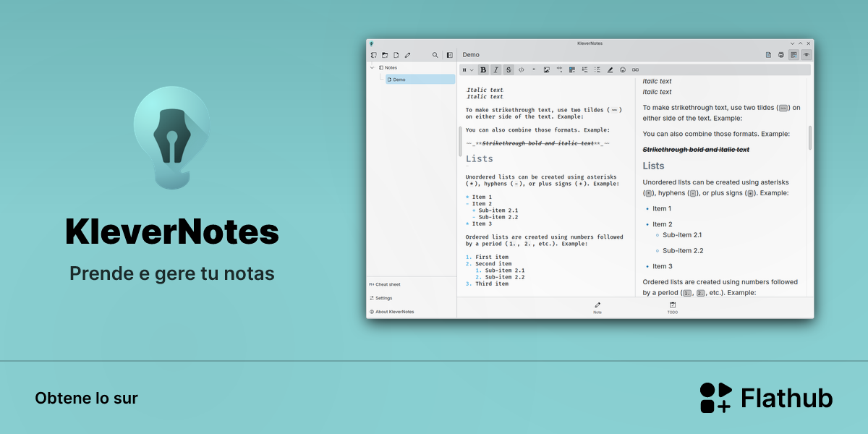Image resolution: width=868 pixels, height=434 pixels.
Task: Toggle the editor pane view button
Action: (x=793, y=55)
